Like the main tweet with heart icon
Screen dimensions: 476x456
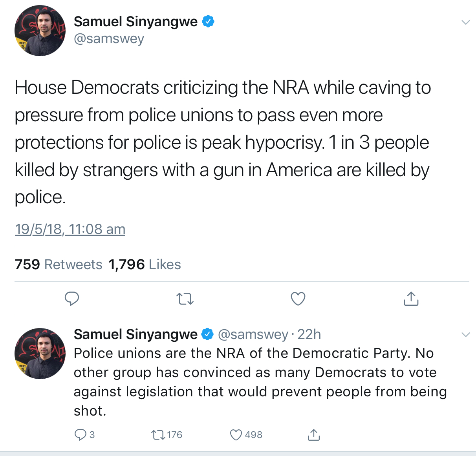point(298,299)
